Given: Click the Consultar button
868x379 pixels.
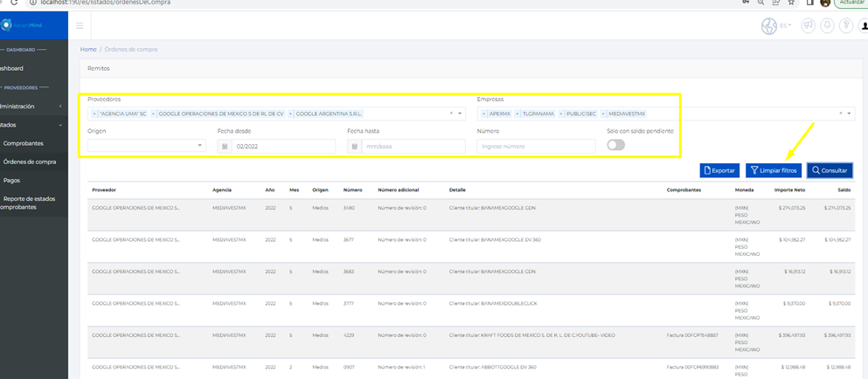Looking at the screenshot, I should [830, 170].
